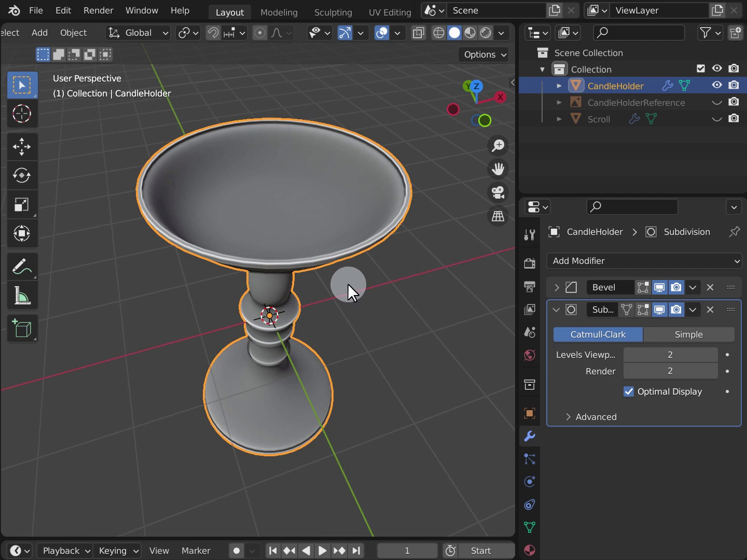Switch to orthographic grid view icon
Screen dimensions: 747x560
(x=498, y=216)
